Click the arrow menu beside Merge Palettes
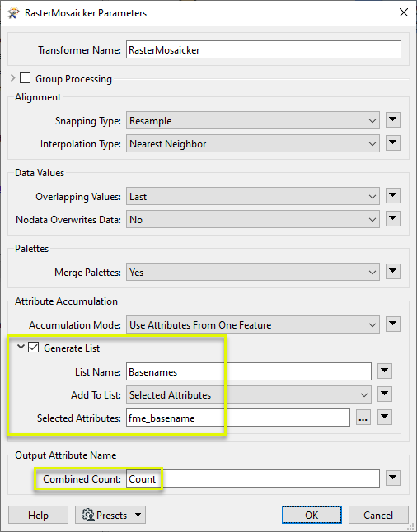Screen dimensions: 417x532 [x=393, y=271]
